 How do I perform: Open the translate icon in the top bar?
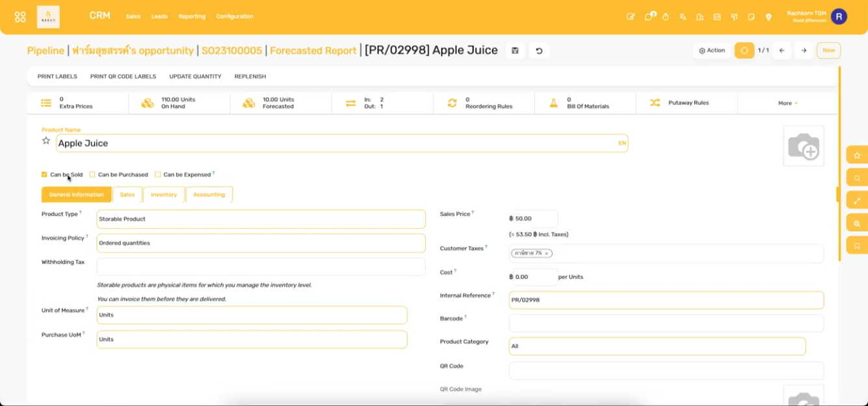683,16
